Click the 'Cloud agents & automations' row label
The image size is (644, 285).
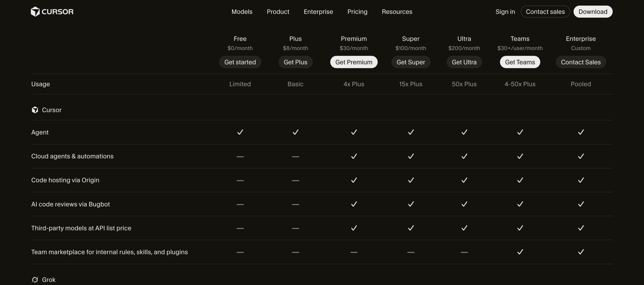point(72,156)
